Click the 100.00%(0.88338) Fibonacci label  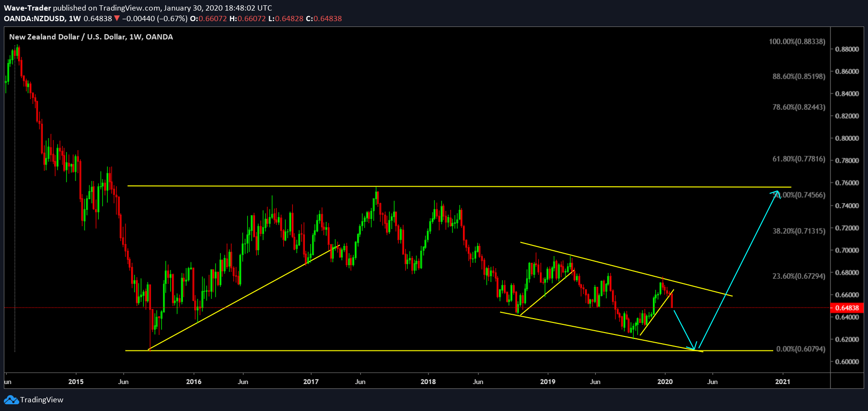(797, 42)
